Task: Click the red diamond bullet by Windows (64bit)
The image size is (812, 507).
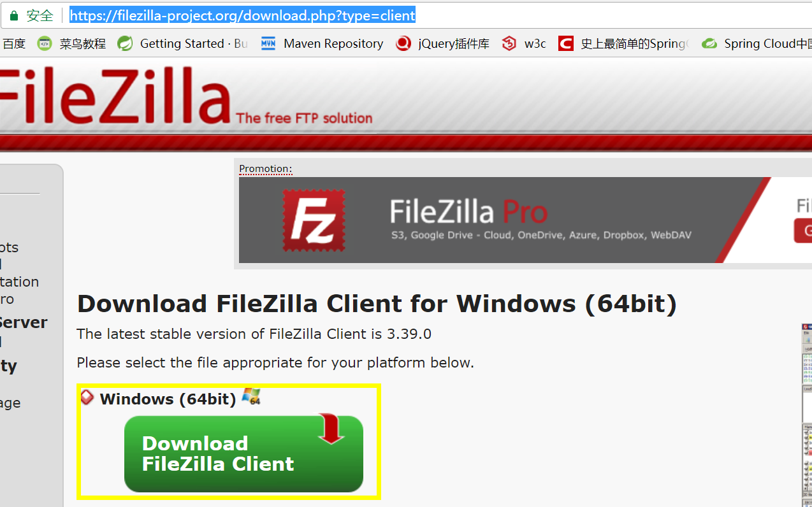Action: coord(87,397)
